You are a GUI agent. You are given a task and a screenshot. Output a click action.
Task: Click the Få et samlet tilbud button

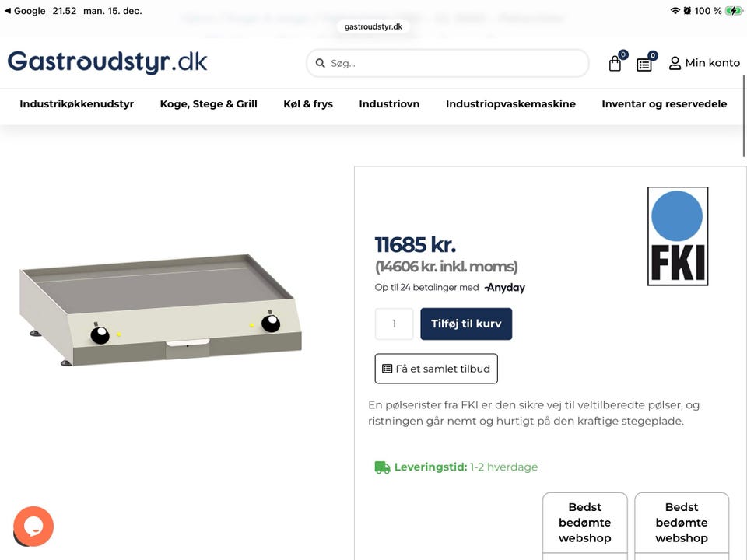coord(436,369)
